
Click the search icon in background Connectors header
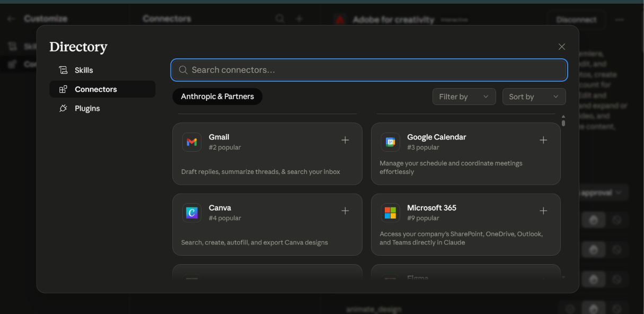[280, 19]
